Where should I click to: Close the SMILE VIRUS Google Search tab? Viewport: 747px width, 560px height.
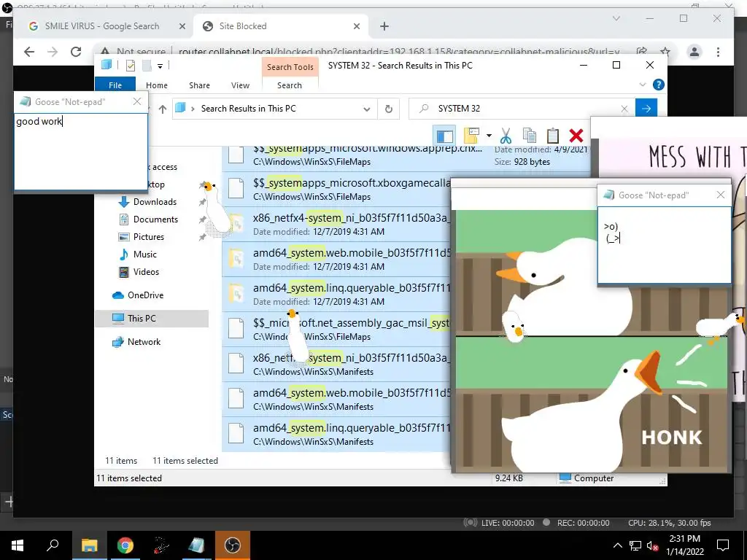[182, 26]
